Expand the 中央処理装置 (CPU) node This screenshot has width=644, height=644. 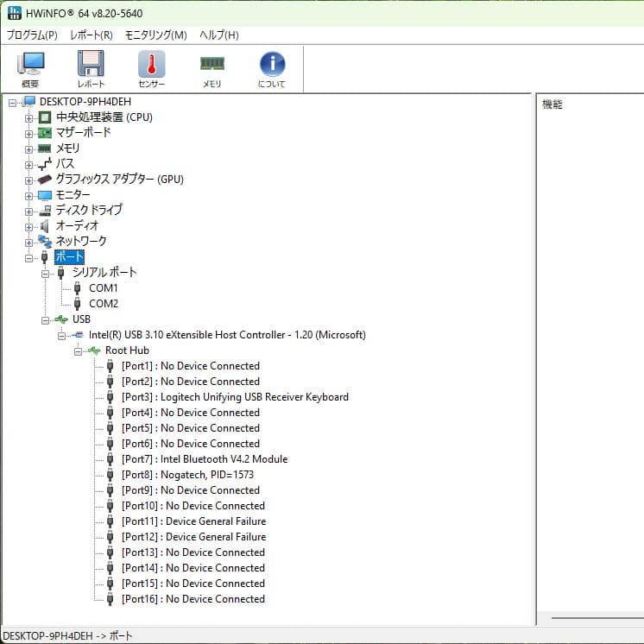pos(29,117)
